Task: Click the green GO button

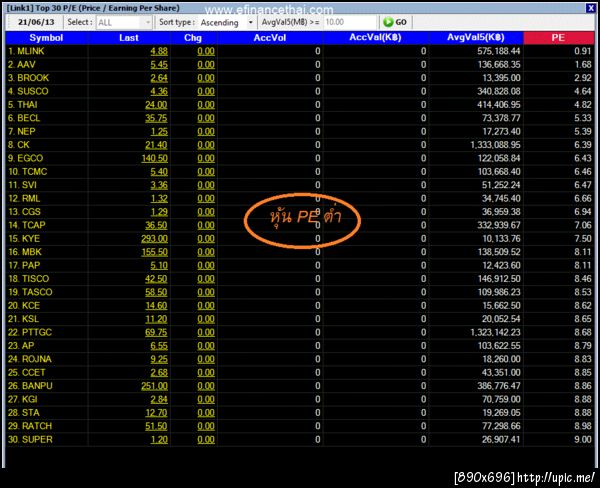Action: (395, 22)
